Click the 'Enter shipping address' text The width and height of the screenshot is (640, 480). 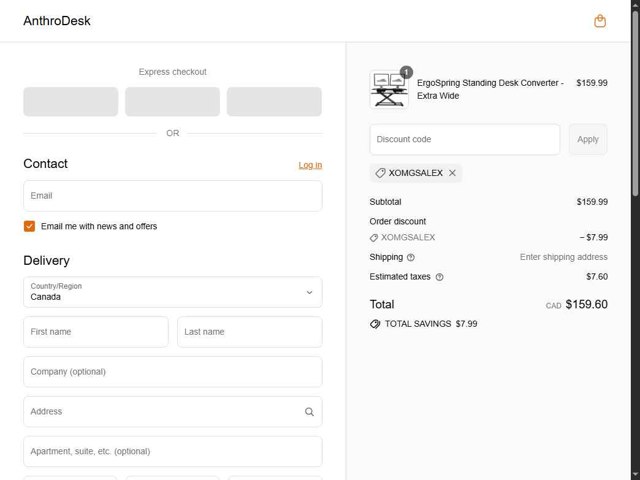564,257
